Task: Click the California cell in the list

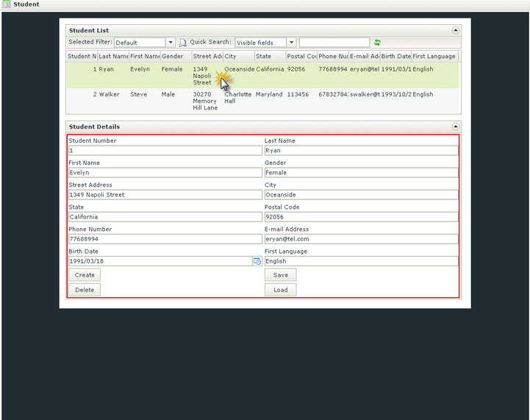Action: 270,69
